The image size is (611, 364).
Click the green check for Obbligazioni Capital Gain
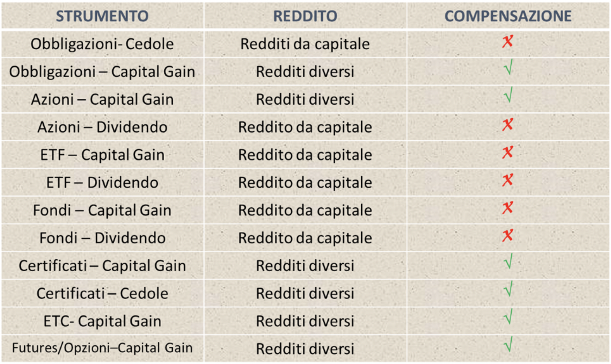click(x=509, y=67)
